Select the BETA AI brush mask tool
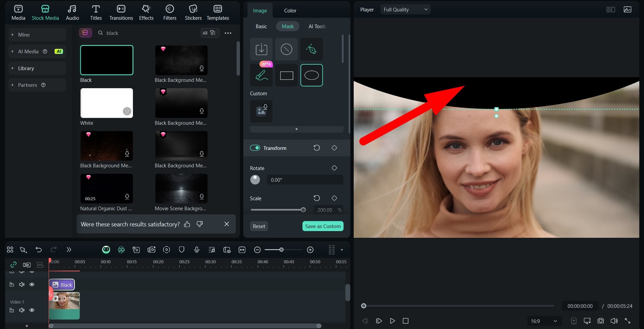This screenshot has height=329, width=644. (x=261, y=75)
